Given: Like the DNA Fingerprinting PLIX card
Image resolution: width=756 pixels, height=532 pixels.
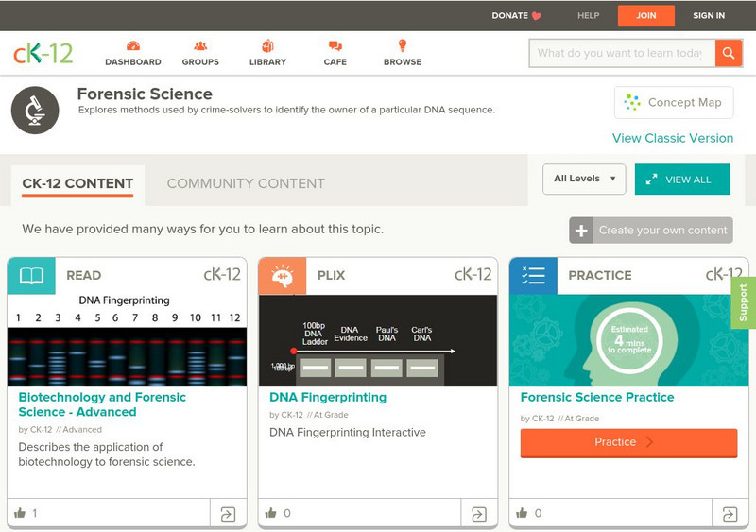Looking at the screenshot, I should point(271,513).
